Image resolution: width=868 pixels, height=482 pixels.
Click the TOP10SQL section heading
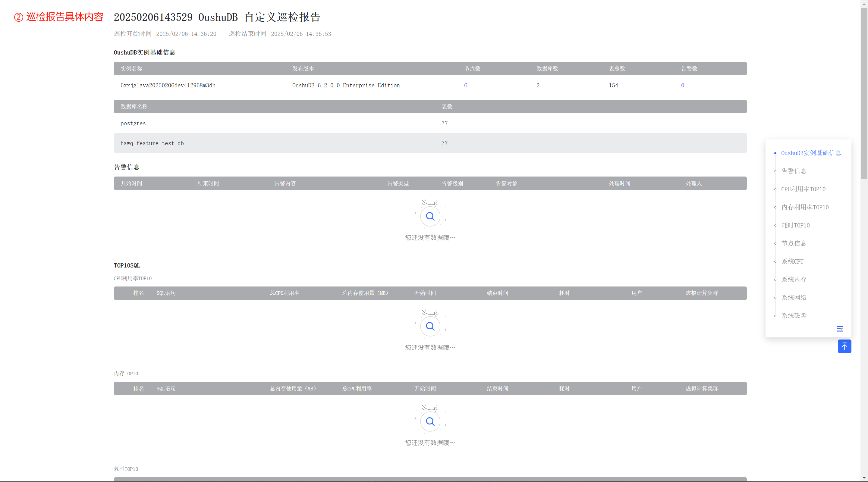coord(127,265)
